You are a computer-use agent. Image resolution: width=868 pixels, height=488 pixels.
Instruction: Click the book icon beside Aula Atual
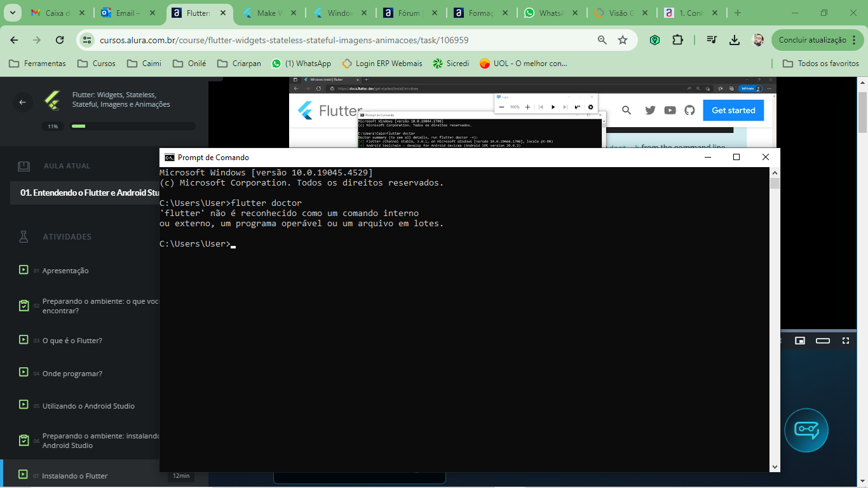(24, 166)
